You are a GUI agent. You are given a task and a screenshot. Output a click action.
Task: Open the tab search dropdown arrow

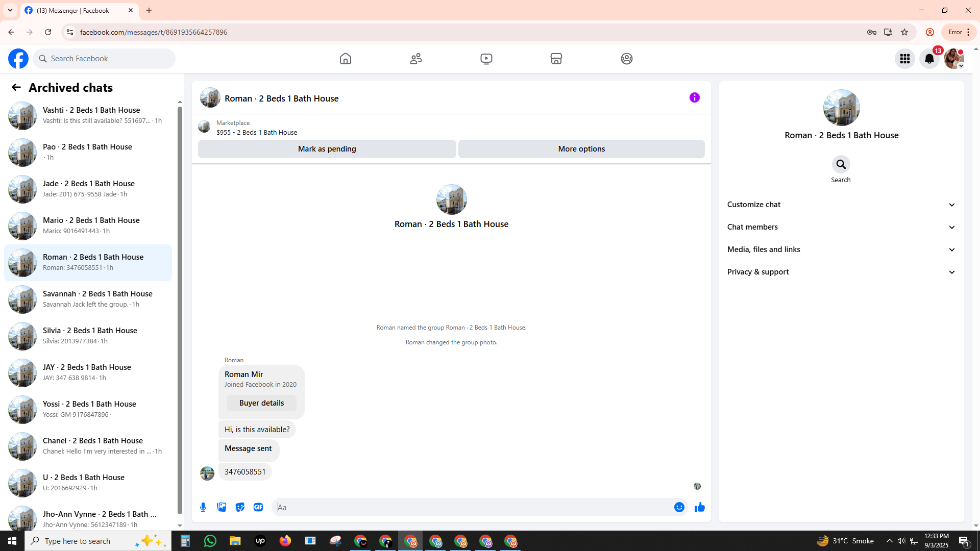[x=10, y=10]
